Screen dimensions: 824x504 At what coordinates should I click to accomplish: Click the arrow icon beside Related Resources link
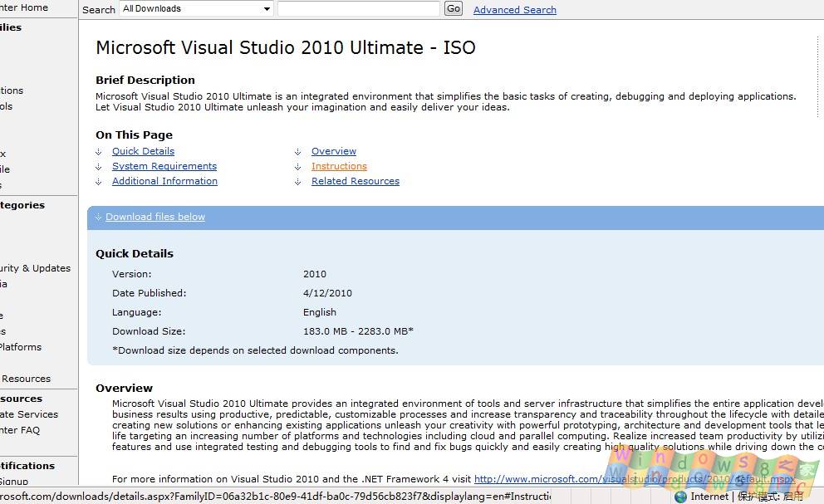(298, 182)
